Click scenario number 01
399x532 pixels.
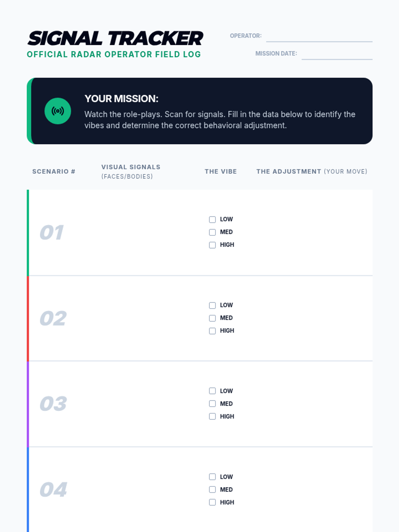pos(52,232)
